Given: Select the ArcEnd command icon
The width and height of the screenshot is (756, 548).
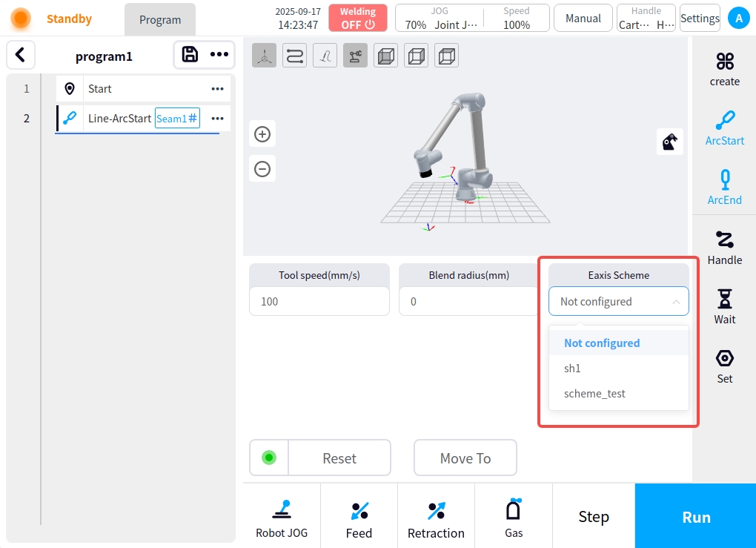Looking at the screenshot, I should tap(724, 187).
